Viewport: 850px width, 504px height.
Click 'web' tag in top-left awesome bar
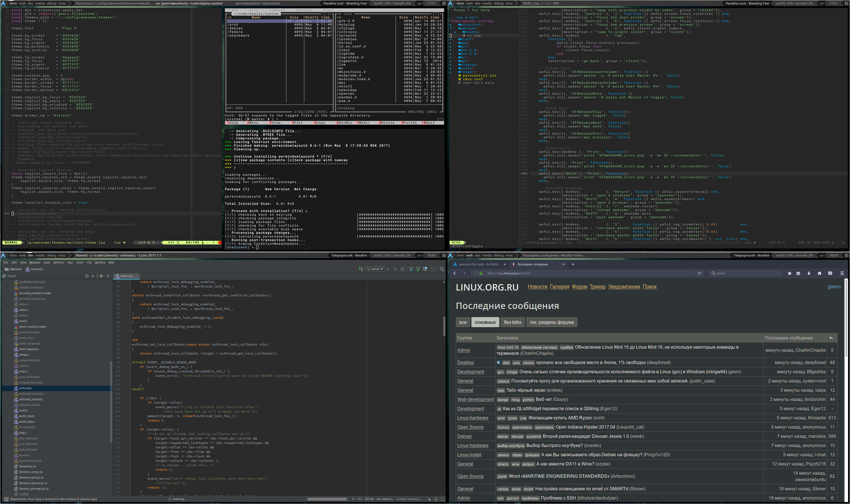click(x=22, y=3)
